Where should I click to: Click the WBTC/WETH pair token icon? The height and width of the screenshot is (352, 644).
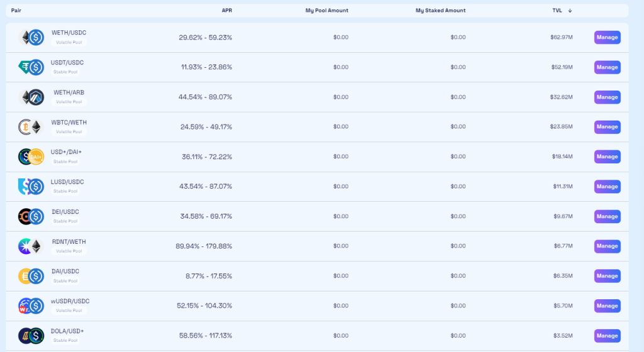31,127
